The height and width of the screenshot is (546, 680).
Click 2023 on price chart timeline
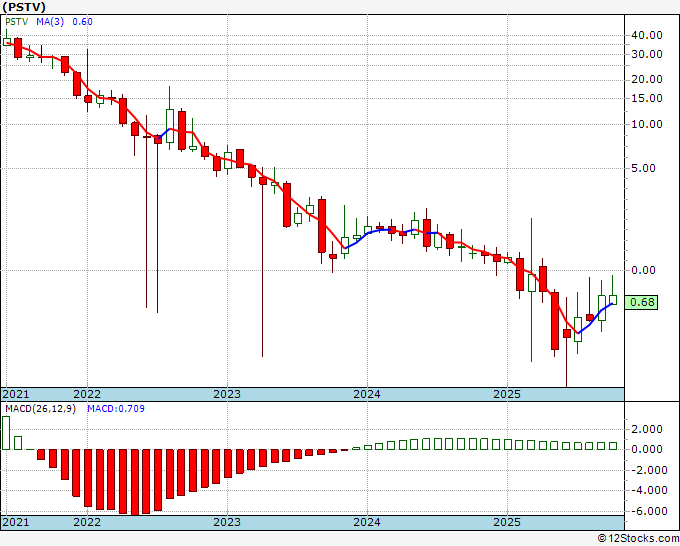click(x=227, y=394)
